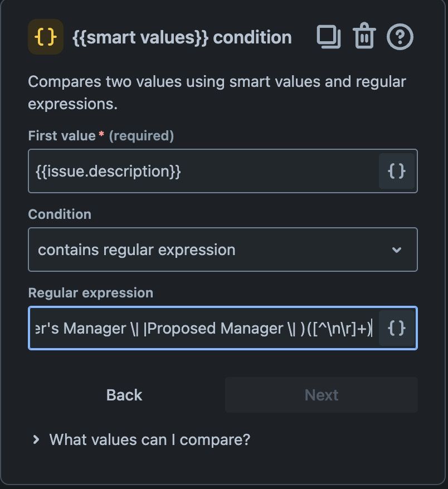Click the Next button
Image resolution: width=448 pixels, height=489 pixels.
[322, 395]
